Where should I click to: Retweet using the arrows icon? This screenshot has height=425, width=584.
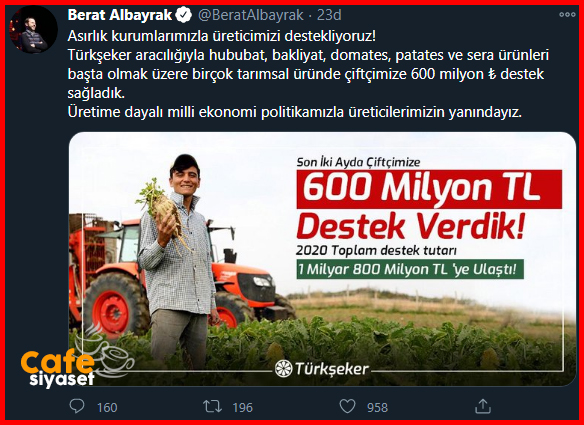[212, 406]
